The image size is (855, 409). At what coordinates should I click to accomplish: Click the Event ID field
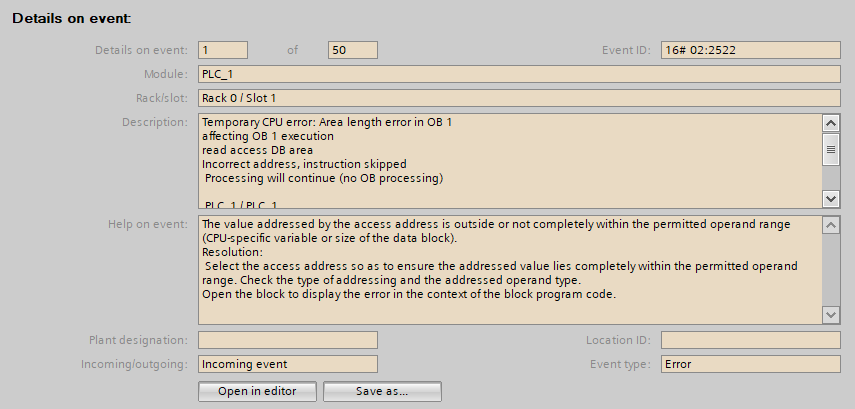pos(750,50)
